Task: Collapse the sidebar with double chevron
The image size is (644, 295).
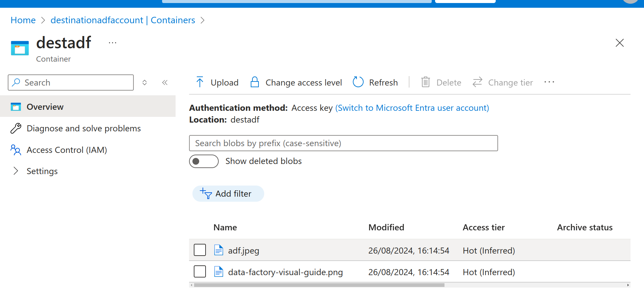Action: click(x=165, y=83)
